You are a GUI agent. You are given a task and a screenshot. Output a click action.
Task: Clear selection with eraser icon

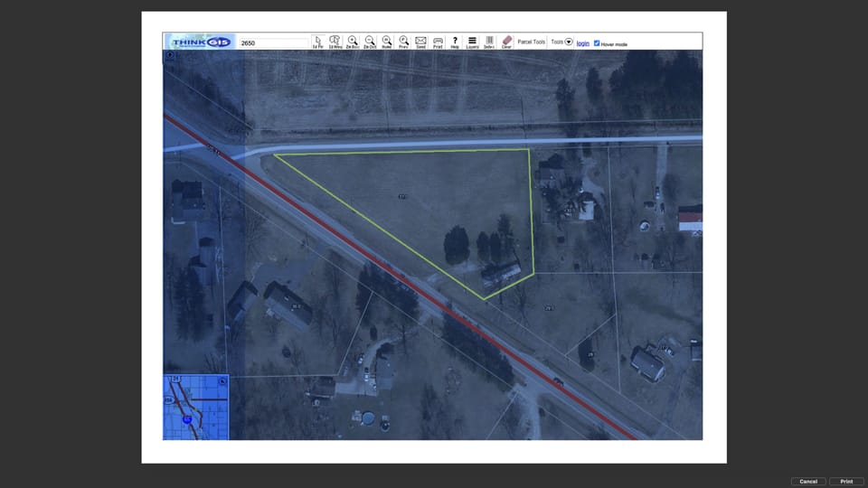click(x=506, y=42)
